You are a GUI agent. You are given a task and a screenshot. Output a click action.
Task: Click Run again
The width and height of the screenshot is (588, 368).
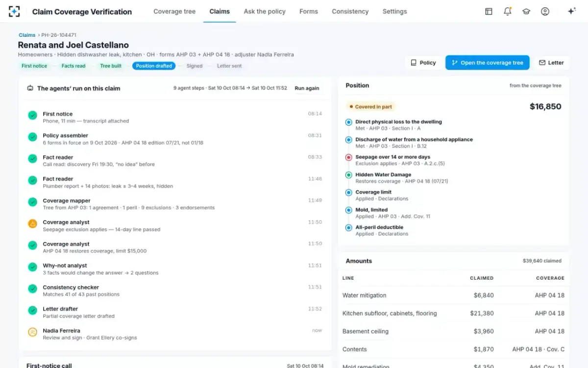(x=307, y=88)
